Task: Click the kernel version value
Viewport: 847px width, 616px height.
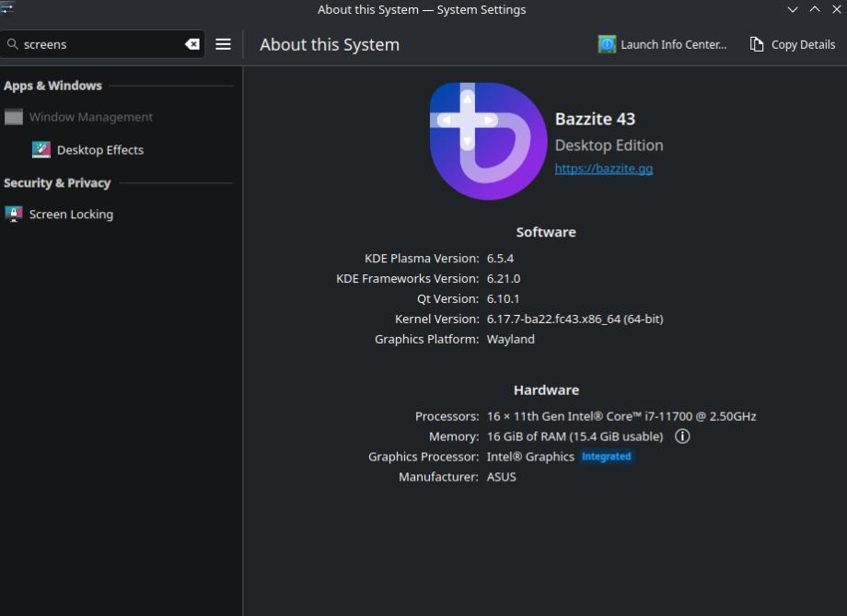Action: [574, 319]
